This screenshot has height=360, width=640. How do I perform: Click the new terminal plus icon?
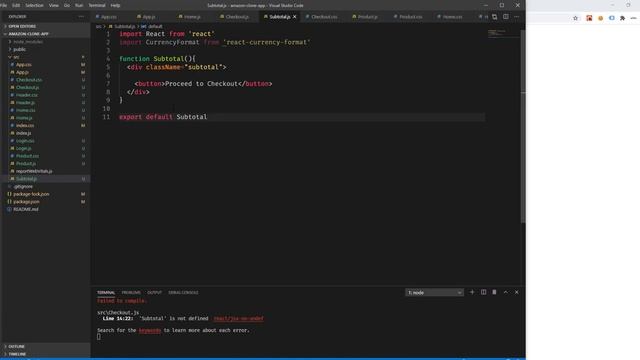pos(472,292)
